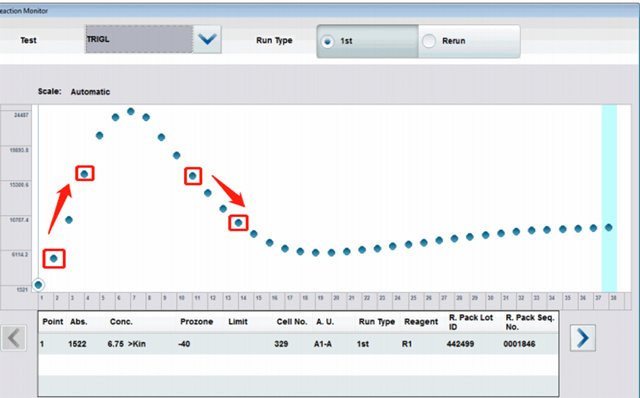Select the table row for point 1

tap(298, 344)
